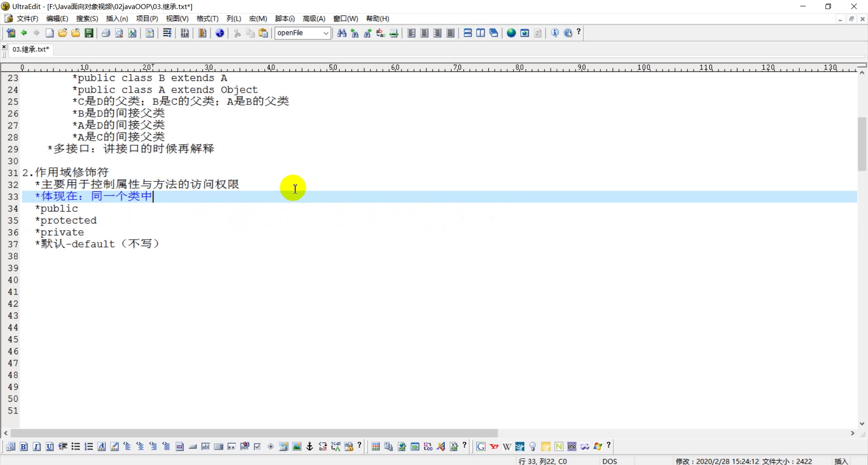Open the 编辑(E) menu

(x=57, y=19)
